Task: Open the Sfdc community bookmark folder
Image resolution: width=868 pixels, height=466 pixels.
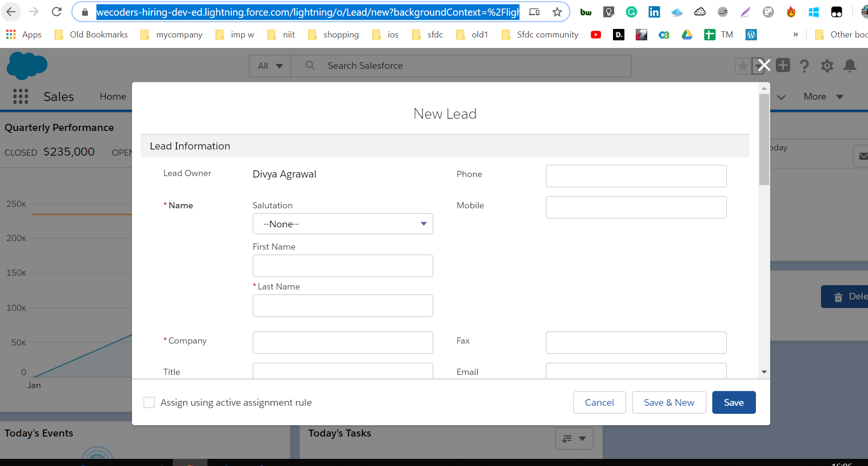Action: coord(540,35)
